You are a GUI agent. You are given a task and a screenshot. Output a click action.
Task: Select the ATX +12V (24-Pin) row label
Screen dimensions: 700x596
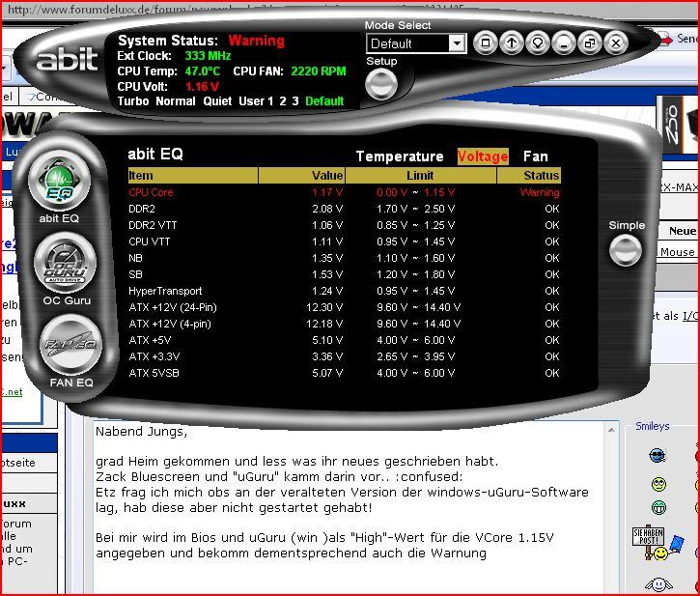(173, 307)
